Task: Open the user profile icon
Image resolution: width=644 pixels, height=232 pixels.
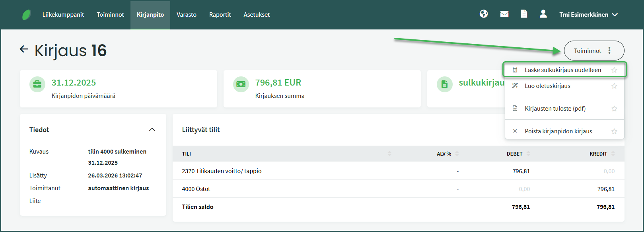Action: click(x=543, y=14)
